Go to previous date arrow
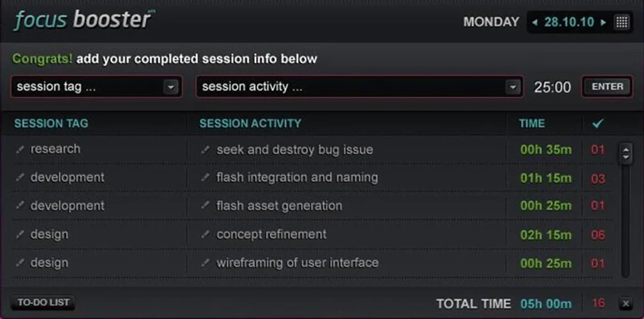 click(x=535, y=22)
